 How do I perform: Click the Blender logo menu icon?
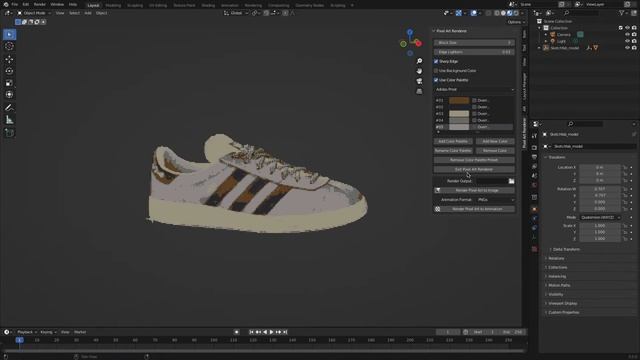(x=6, y=4)
